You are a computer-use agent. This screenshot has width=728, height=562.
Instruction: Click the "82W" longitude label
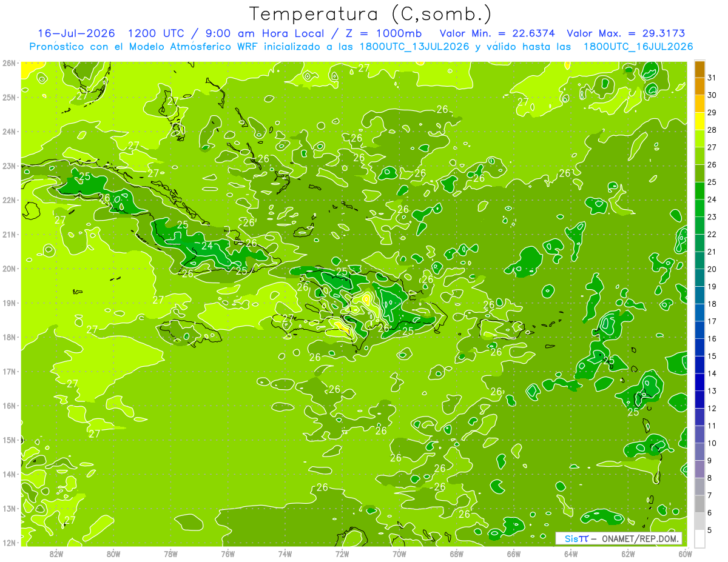pos(56,554)
